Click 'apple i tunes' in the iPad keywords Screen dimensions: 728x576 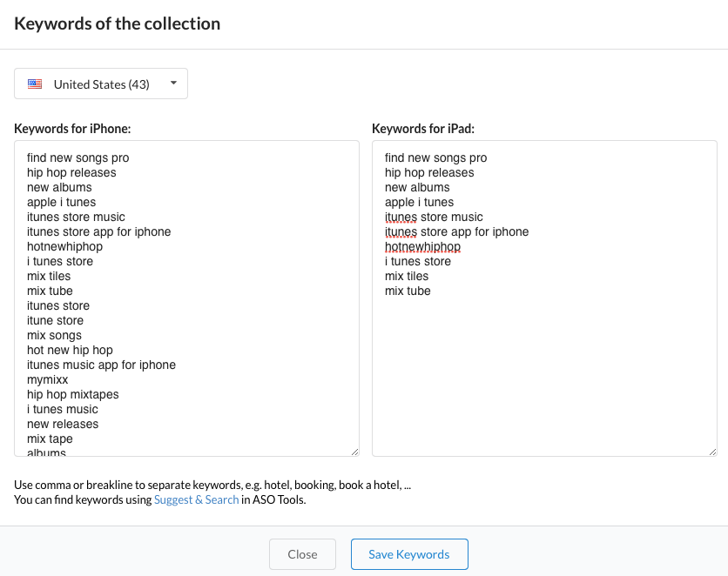(x=419, y=202)
